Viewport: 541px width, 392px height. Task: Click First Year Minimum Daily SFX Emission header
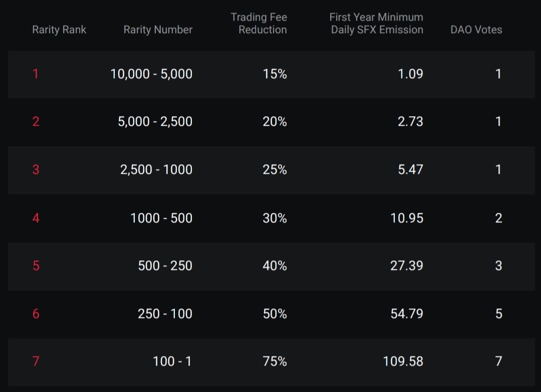point(376,23)
